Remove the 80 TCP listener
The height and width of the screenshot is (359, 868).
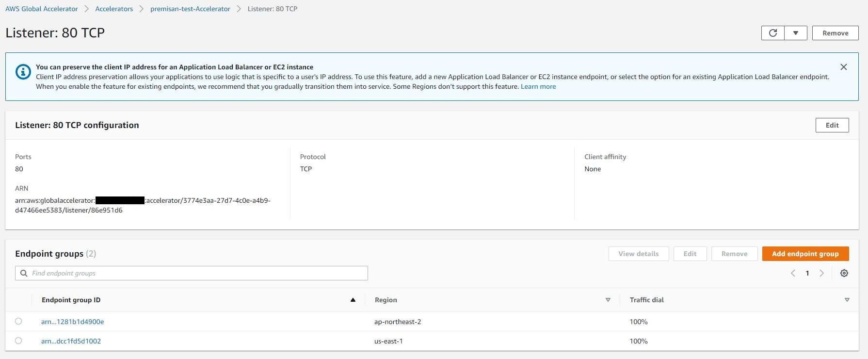(x=835, y=33)
